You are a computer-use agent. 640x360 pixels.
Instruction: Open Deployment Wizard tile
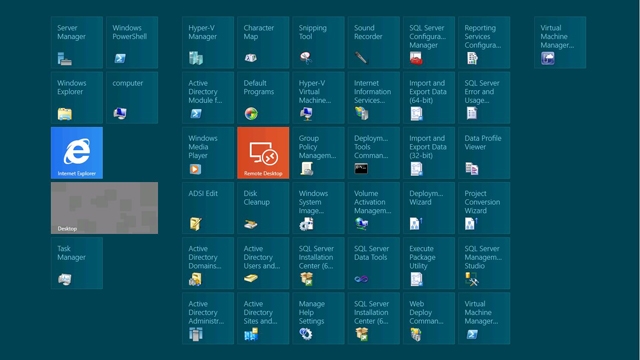[429, 208]
